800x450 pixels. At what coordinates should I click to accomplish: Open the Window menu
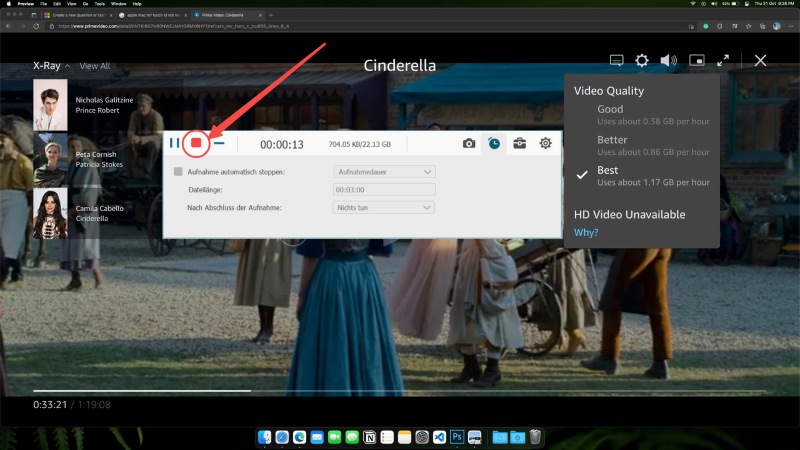(118, 4)
